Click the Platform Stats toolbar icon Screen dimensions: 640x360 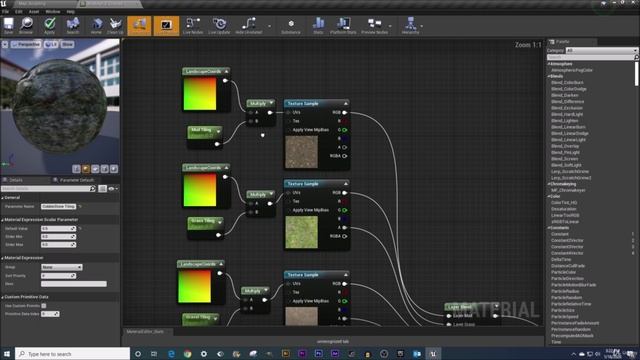[343, 24]
